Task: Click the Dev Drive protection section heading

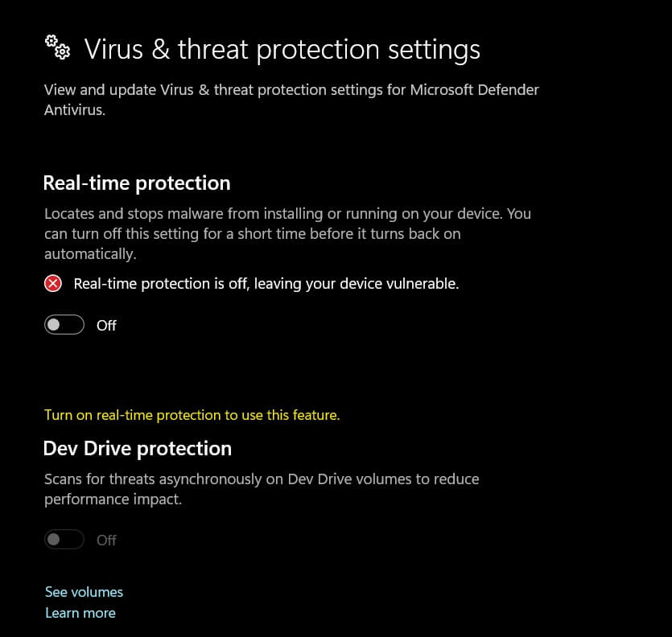Action: tap(137, 448)
